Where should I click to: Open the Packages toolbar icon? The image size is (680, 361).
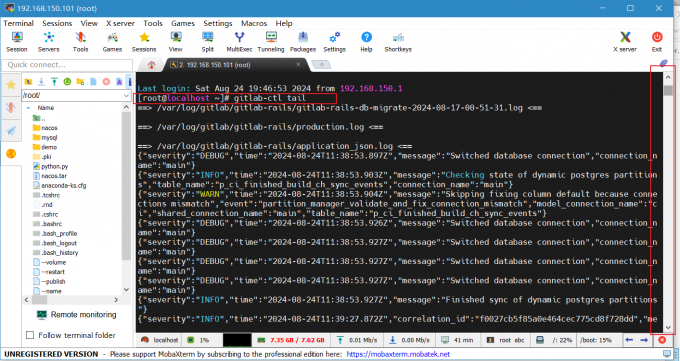pos(303,42)
